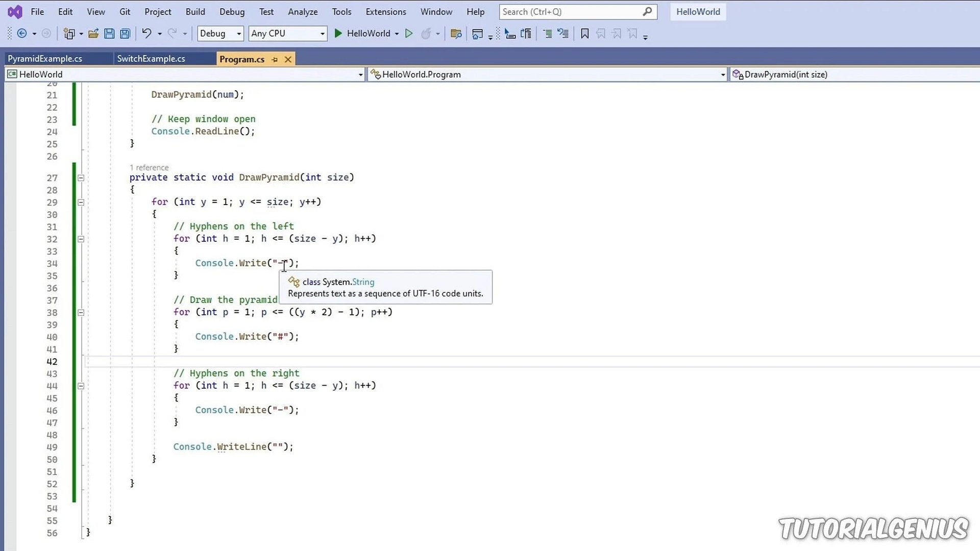The height and width of the screenshot is (551, 980).
Task: Start debugging HelloWorld with green play button
Action: point(338,34)
